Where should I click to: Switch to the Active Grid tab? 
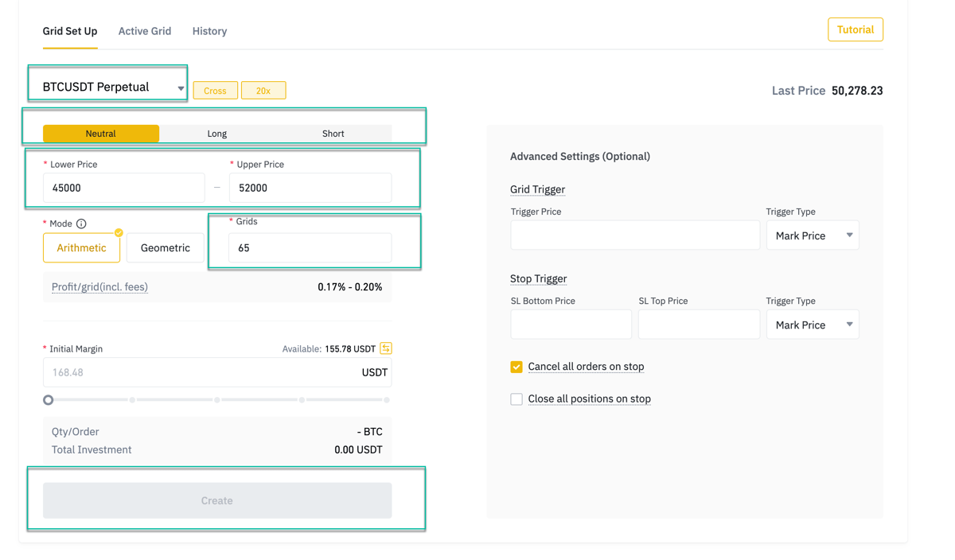point(145,31)
